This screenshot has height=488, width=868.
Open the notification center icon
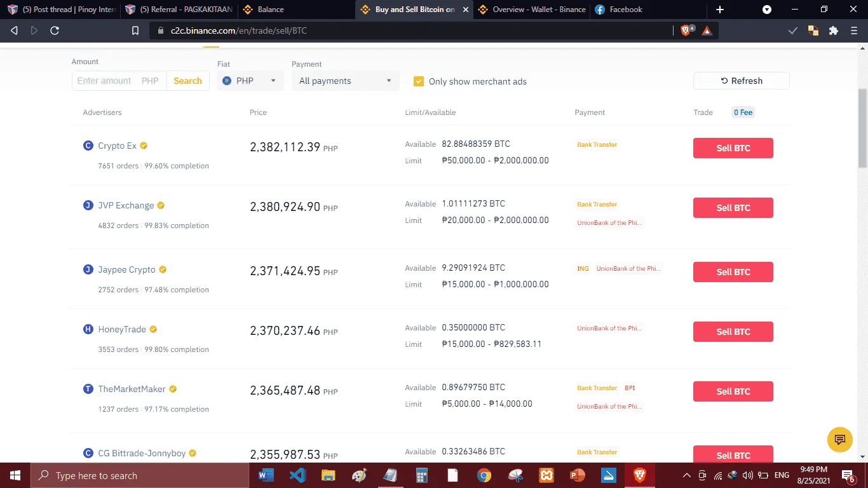[x=848, y=475]
